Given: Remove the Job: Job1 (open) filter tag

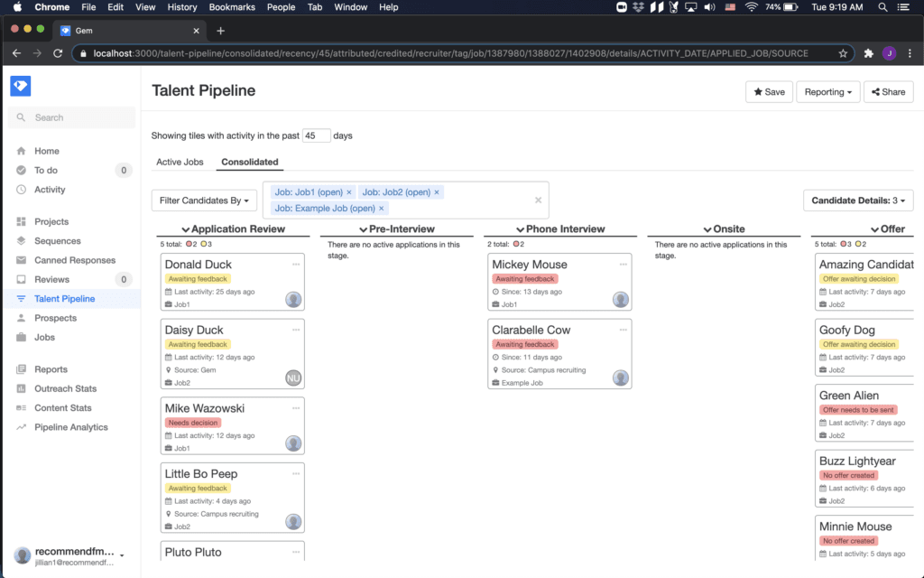Looking at the screenshot, I should pyautogui.click(x=349, y=192).
